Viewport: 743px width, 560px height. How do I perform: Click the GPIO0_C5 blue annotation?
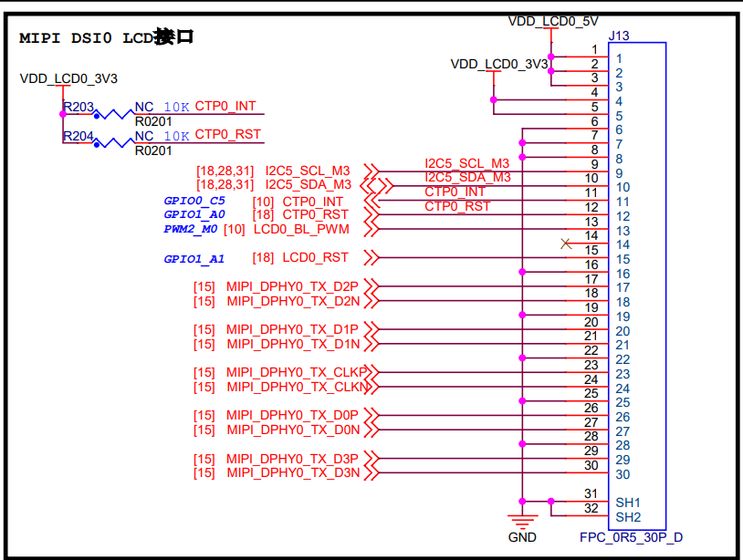point(194,201)
